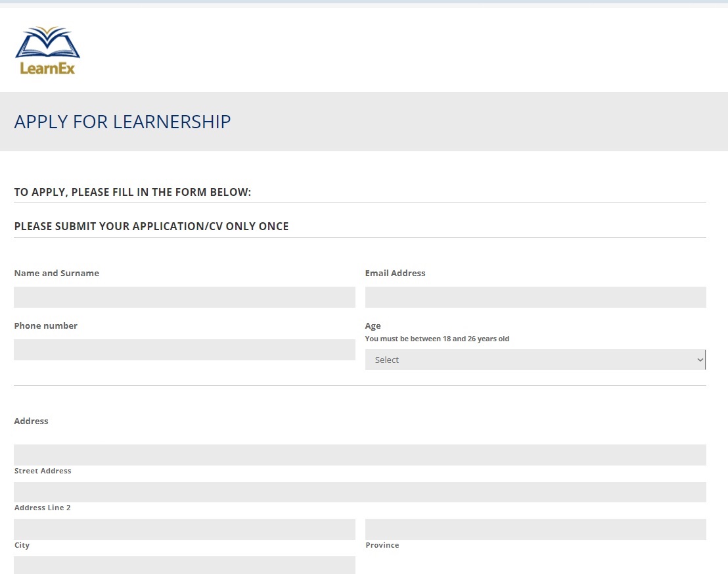The width and height of the screenshot is (728, 574).
Task: Click the first blank field under Address
Action: tap(360, 454)
